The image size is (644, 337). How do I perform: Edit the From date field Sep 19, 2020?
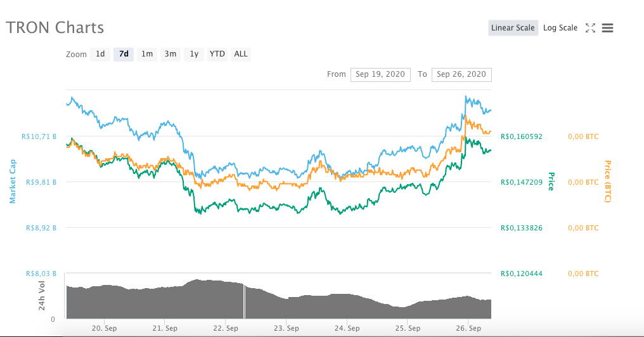click(380, 74)
